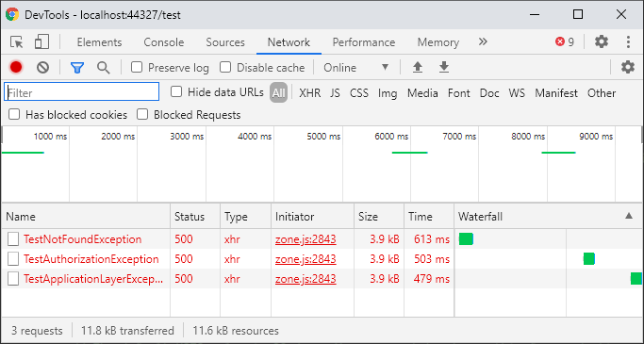The width and height of the screenshot is (644, 344).
Task: Filter requests by Other
Action: pyautogui.click(x=602, y=93)
